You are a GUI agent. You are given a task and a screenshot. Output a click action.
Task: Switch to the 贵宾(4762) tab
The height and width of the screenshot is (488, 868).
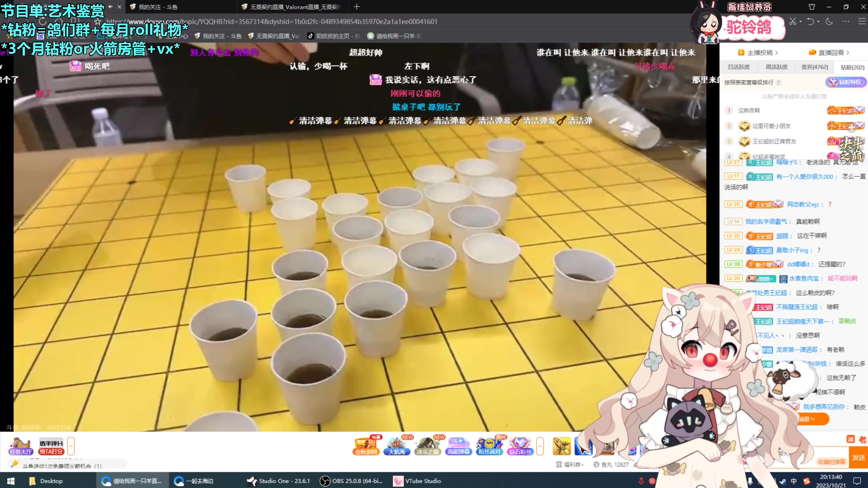point(814,67)
